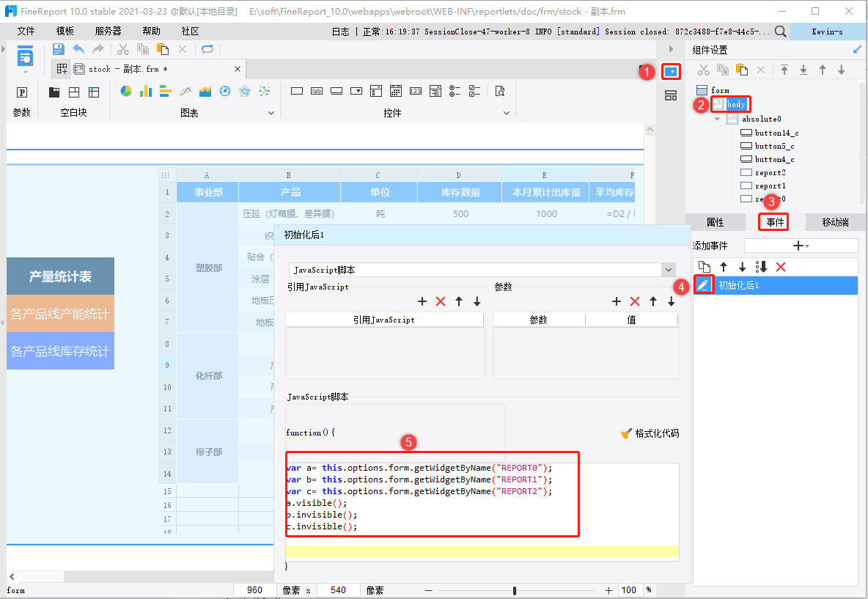The height and width of the screenshot is (599, 868).
Task: Click the width field showing 960
Action: [254, 590]
